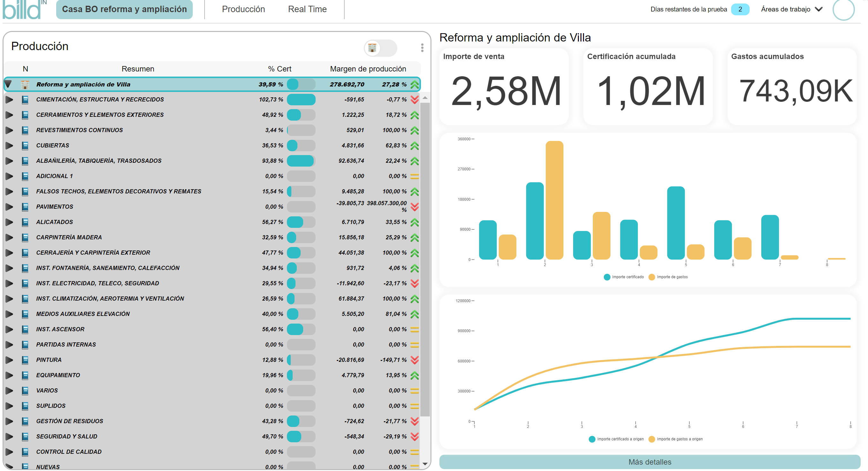Toggle the building view switch in Producción
This screenshot has height=471, width=868.
[380, 48]
